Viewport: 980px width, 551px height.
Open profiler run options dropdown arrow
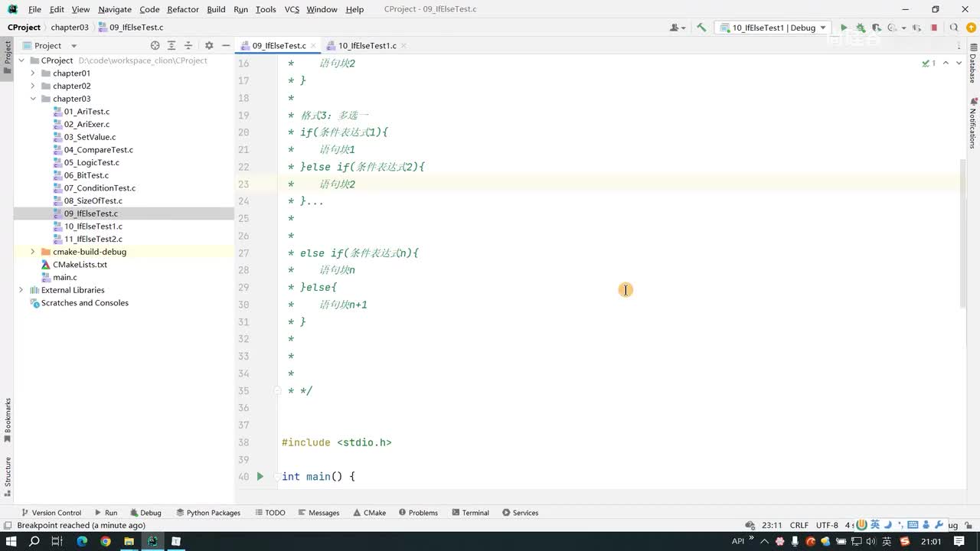pos(904,28)
